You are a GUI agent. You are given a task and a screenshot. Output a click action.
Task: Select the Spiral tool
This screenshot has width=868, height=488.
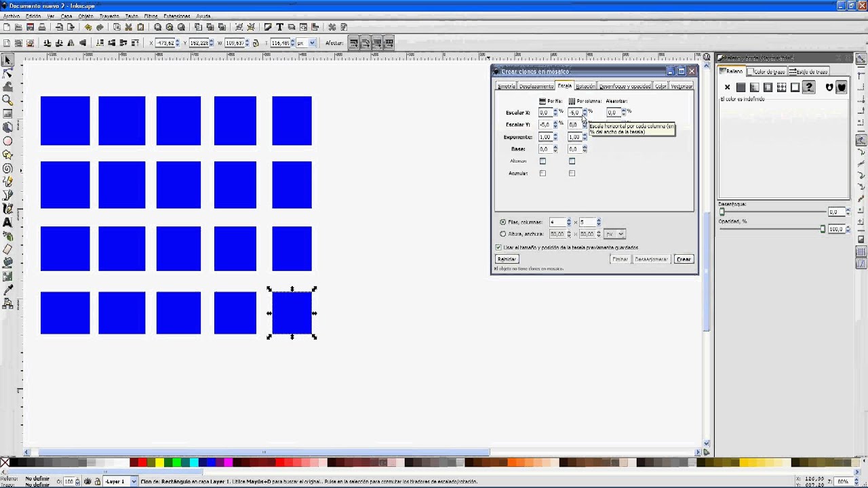(x=7, y=168)
